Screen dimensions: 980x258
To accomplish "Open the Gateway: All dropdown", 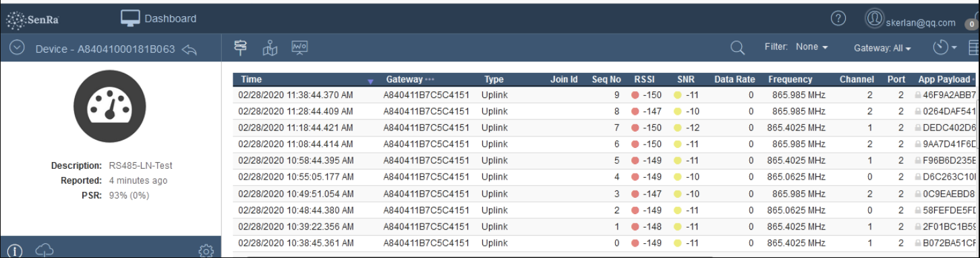I will coord(882,48).
